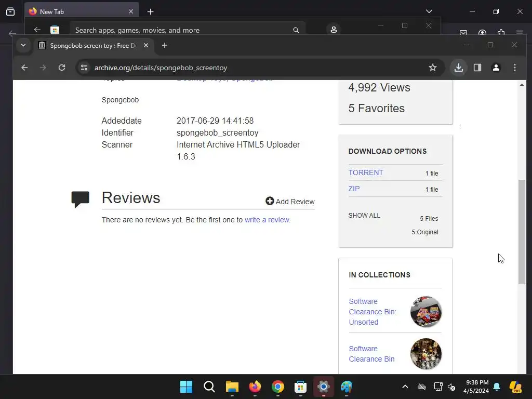Open the tab search dropdown in Chrome
Image resolution: width=532 pixels, height=399 pixels.
coord(23,45)
